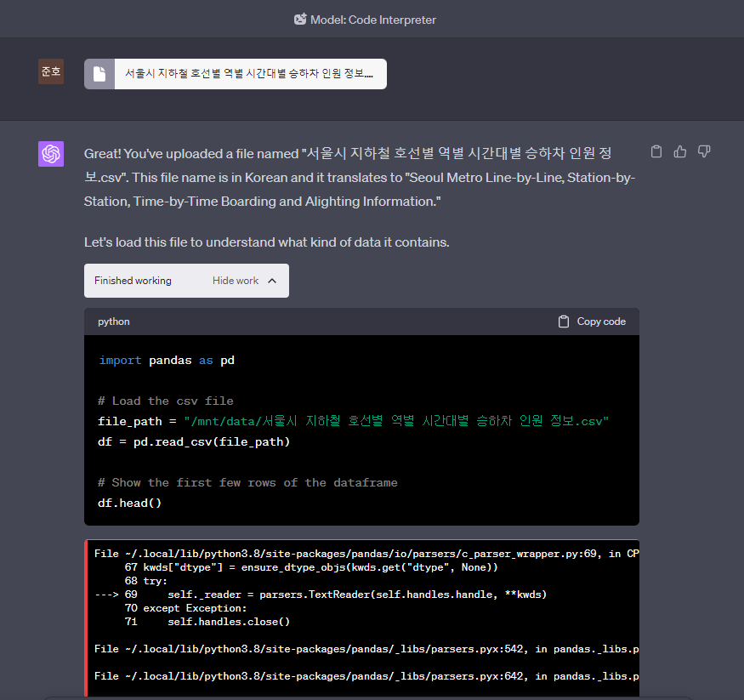The width and height of the screenshot is (744, 700).
Task: Expand the Finished working panel
Action: pyautogui.click(x=186, y=280)
